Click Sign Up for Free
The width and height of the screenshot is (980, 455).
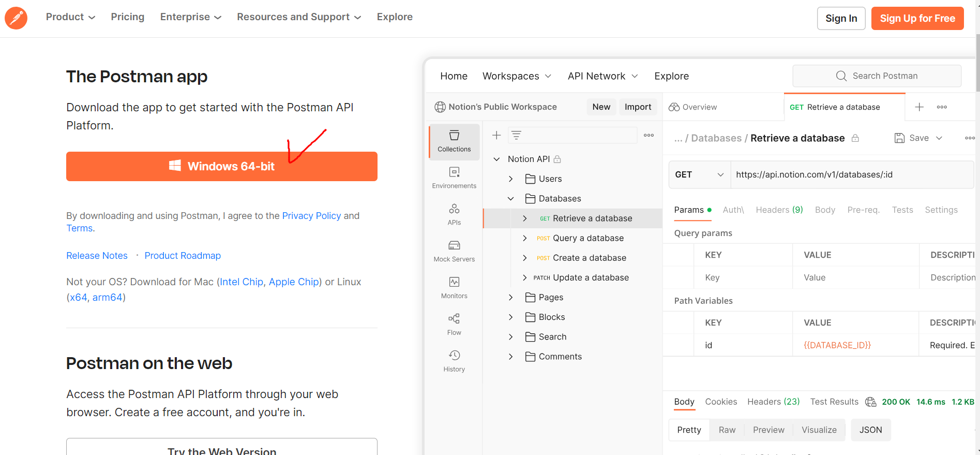[x=917, y=19]
